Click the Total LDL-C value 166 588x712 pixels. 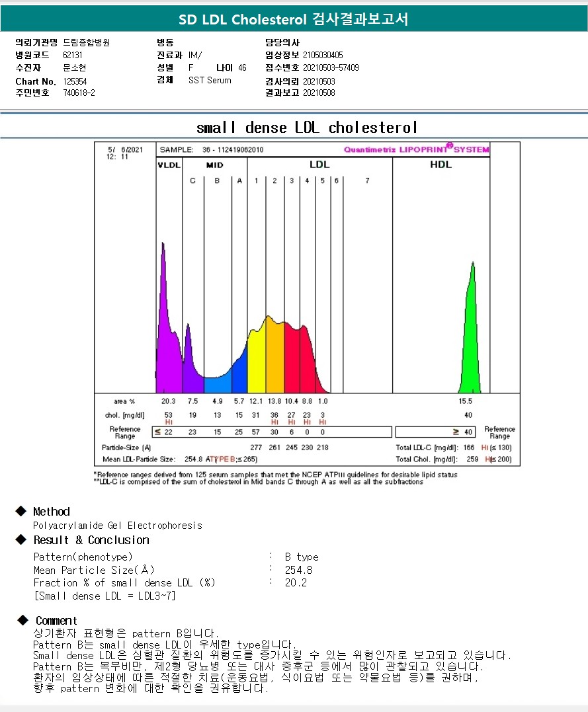pos(469,448)
